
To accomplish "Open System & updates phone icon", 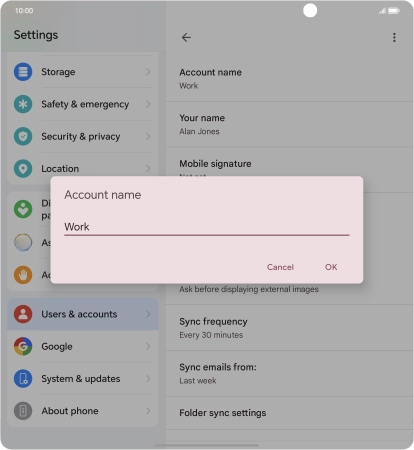I will click(23, 379).
